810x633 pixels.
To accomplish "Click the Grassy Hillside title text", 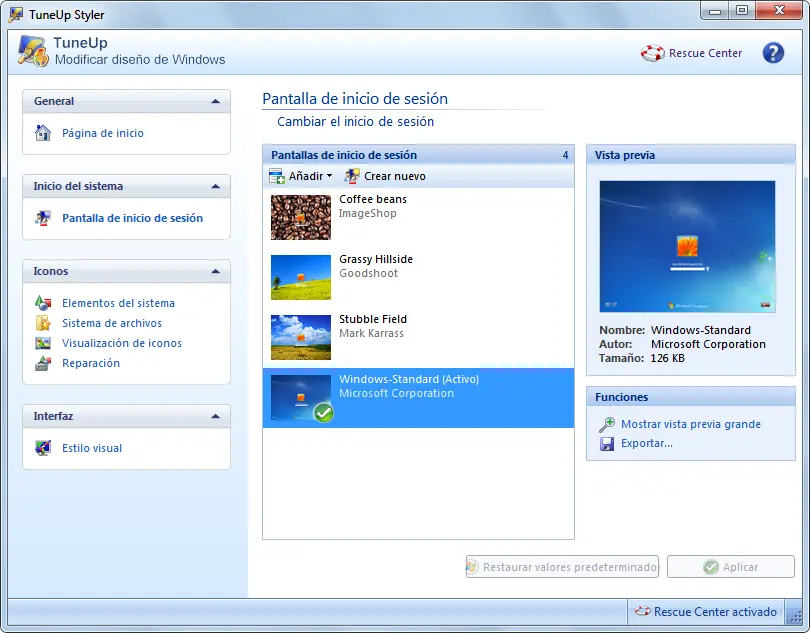I will [376, 259].
